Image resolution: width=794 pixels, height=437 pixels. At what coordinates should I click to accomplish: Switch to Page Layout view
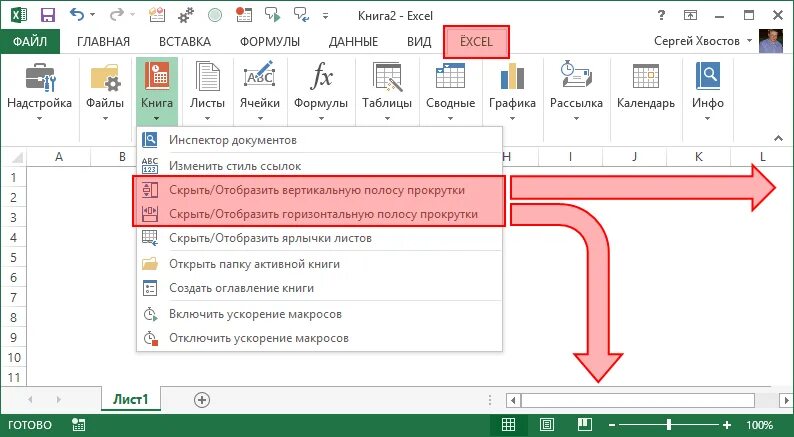pyautogui.click(x=546, y=424)
